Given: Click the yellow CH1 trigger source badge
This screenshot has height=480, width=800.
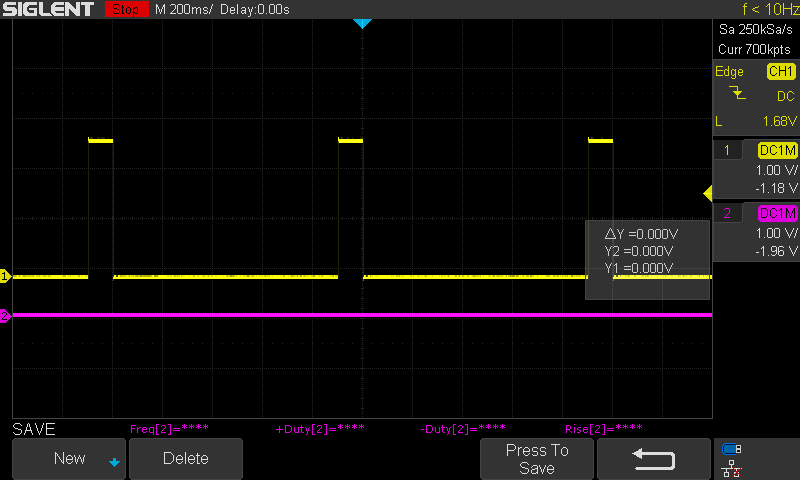Looking at the screenshot, I should pyautogui.click(x=781, y=71).
